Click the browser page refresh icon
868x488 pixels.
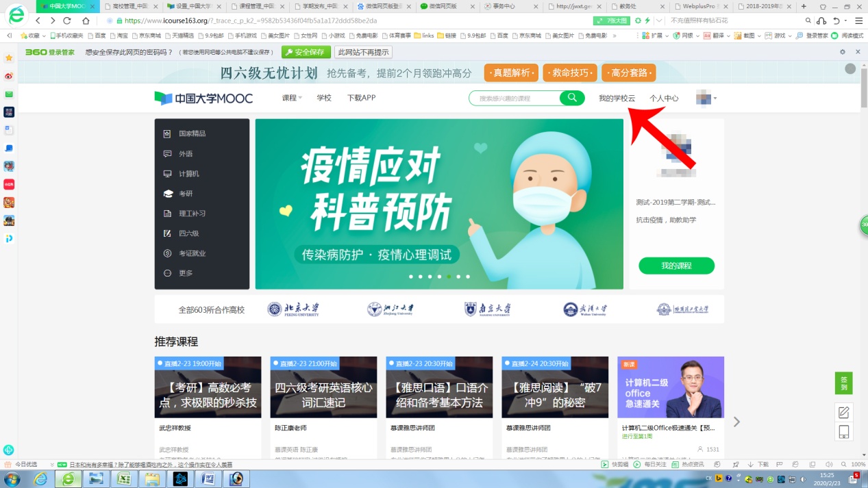[67, 21]
